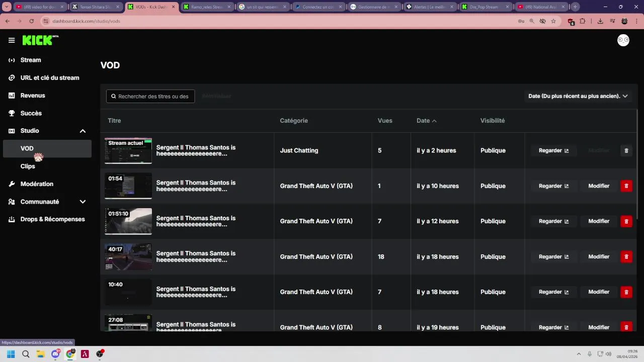Open Chrome from the taskbar
Viewport: 644px width, 362px height.
pyautogui.click(x=70, y=354)
